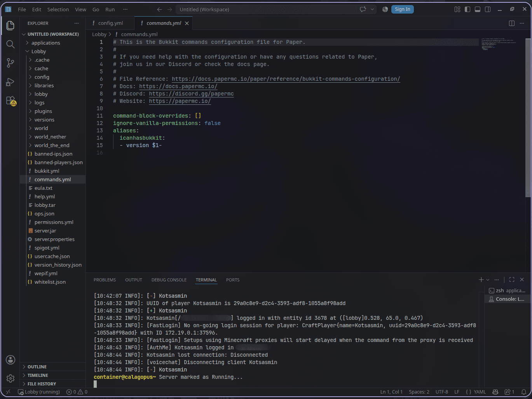Toggle the bottom Panel visibility

(478, 9)
